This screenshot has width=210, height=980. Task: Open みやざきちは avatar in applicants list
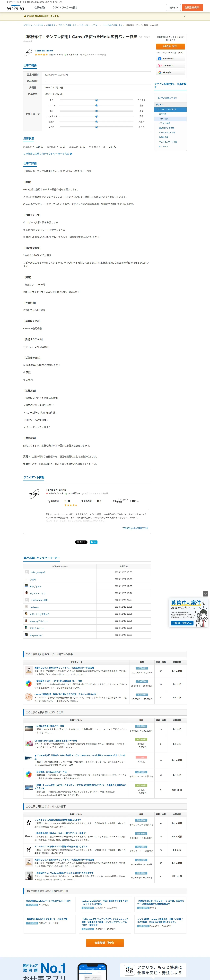pos(26,586)
